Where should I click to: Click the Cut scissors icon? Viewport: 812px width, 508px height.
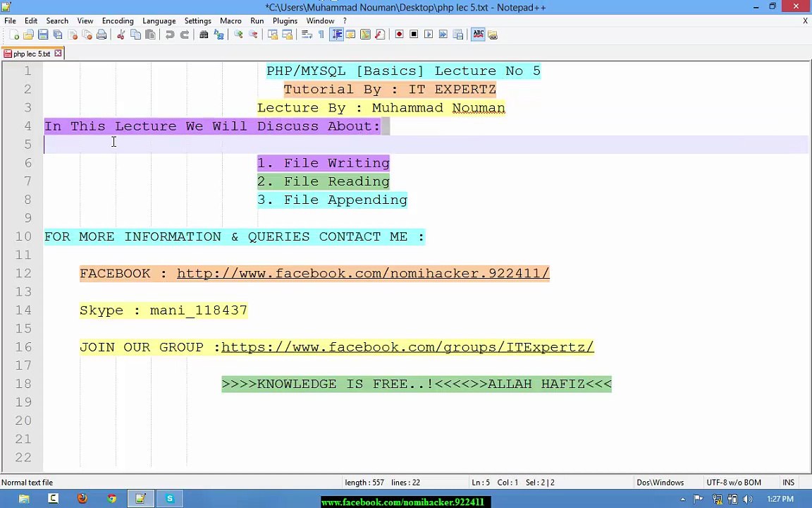[x=121, y=35]
